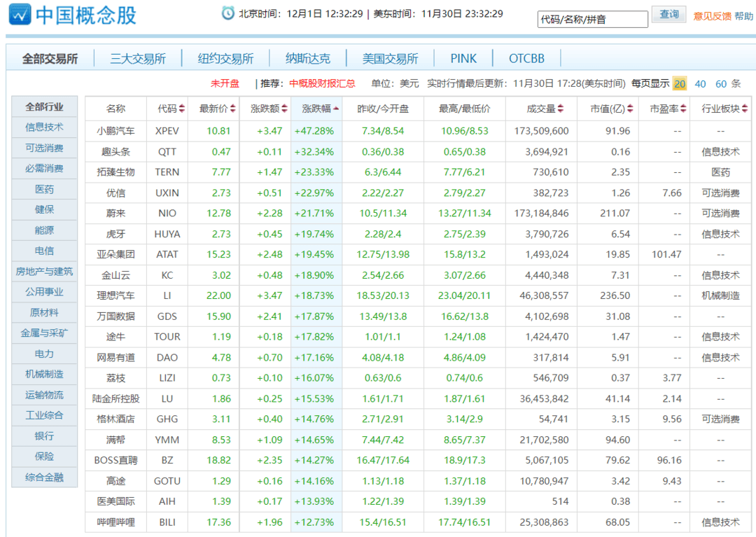This screenshot has width=756, height=537.
Task: Click ticker code QTT
Action: [167, 152]
